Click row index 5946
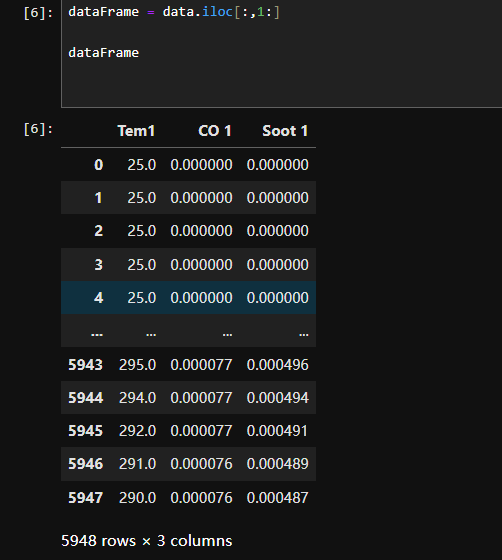This screenshot has width=502, height=560. click(x=85, y=464)
